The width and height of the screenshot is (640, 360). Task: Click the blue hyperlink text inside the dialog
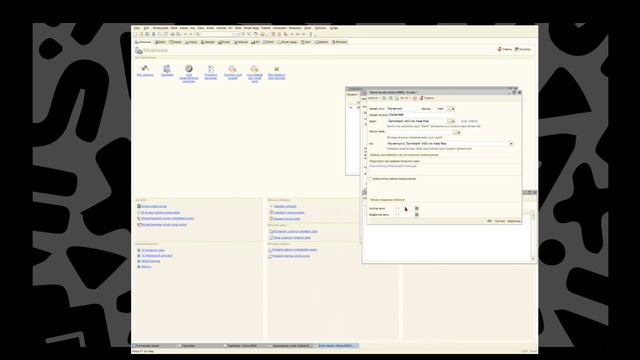[x=393, y=166]
